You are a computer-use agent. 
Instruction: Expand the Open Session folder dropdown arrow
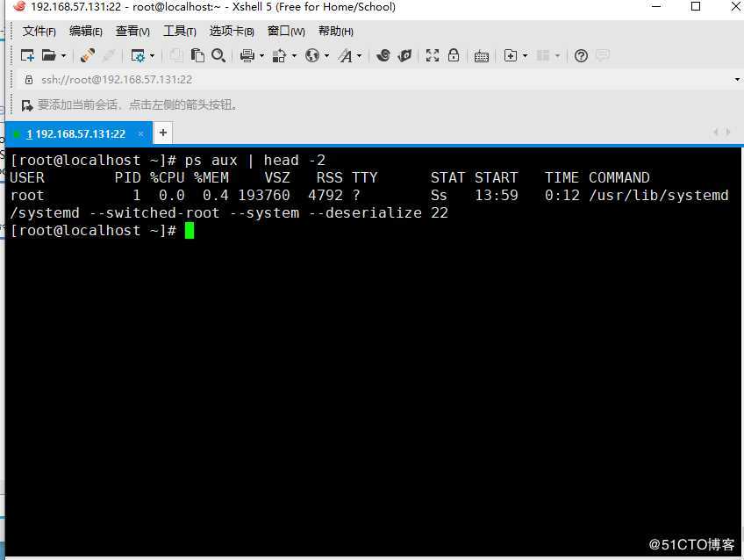pyautogui.click(x=63, y=56)
